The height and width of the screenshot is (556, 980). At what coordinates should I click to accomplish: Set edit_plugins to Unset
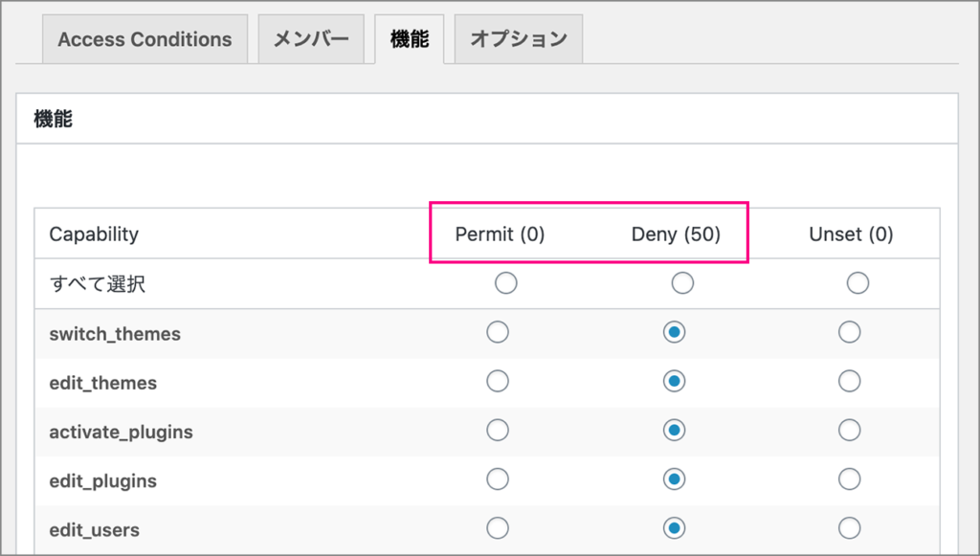pos(850,479)
